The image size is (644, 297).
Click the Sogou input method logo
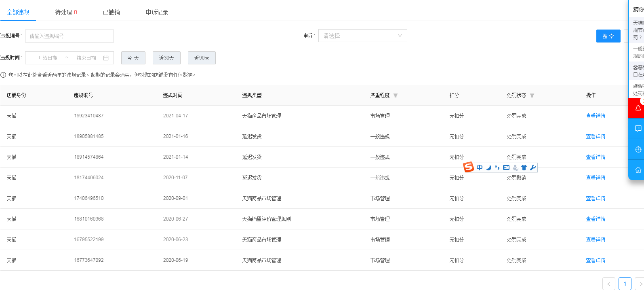[x=469, y=167]
